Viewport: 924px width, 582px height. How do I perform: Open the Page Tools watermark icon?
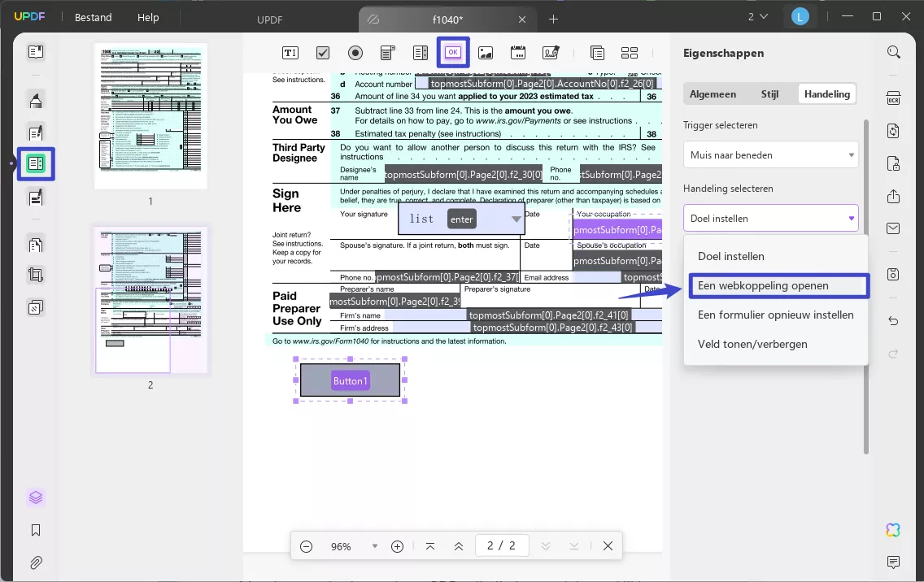[x=35, y=307]
